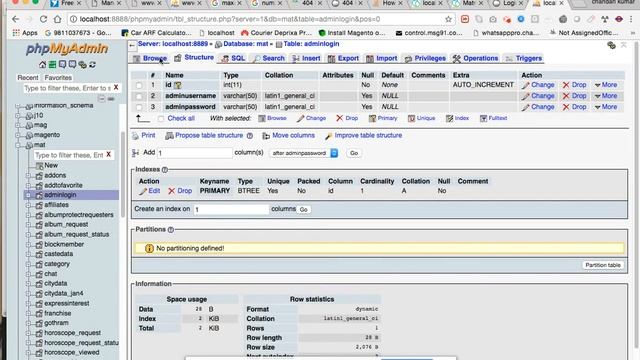
Task: Switch to the Browse tab
Action: pyautogui.click(x=150, y=58)
